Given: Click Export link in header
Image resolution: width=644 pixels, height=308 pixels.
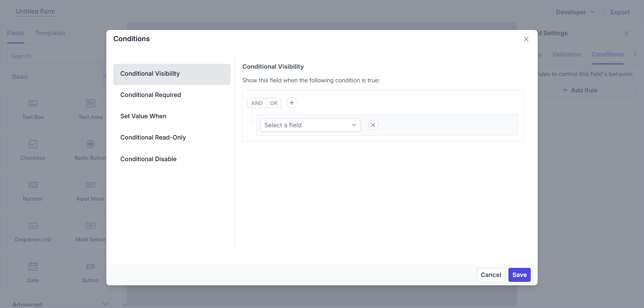Looking at the screenshot, I should tap(620, 12).
